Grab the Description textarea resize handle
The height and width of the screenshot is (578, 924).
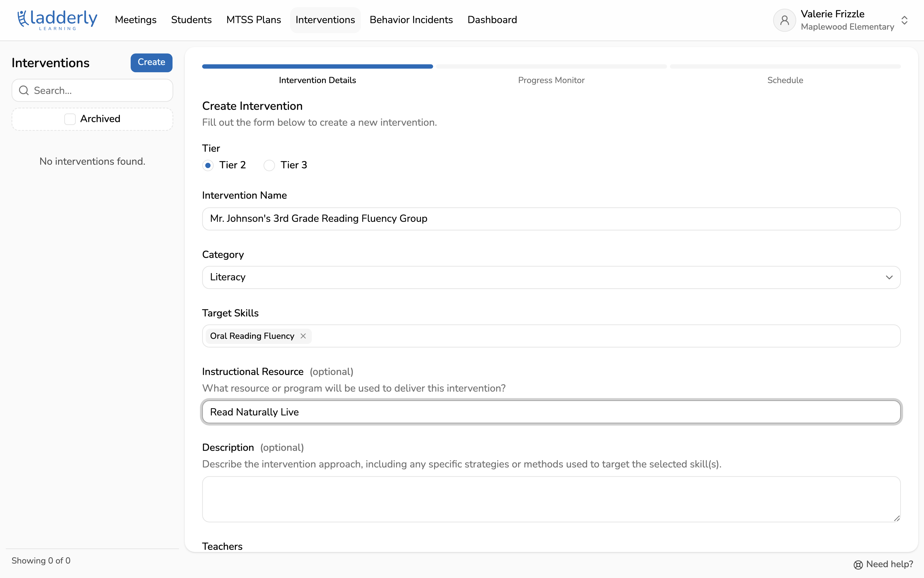coord(897,518)
